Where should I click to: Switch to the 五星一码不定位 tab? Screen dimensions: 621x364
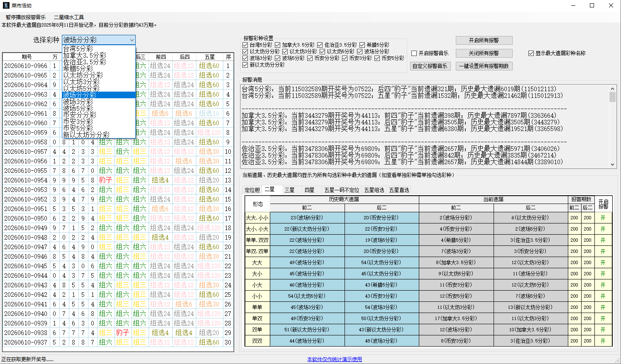coord(342,190)
